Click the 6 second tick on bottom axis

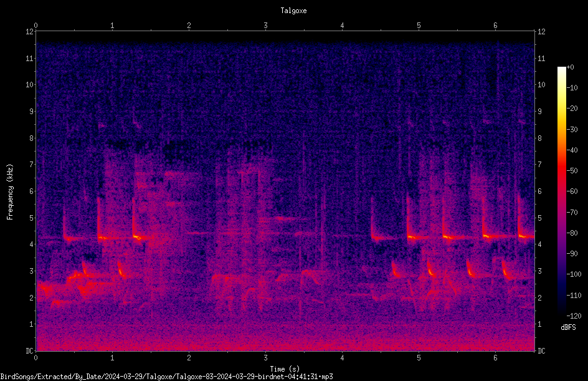[495, 358]
